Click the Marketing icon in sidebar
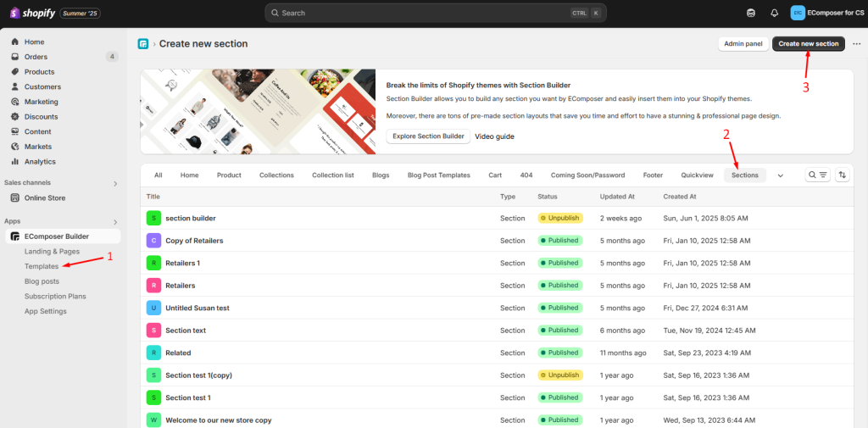This screenshot has width=868, height=428. coord(15,102)
